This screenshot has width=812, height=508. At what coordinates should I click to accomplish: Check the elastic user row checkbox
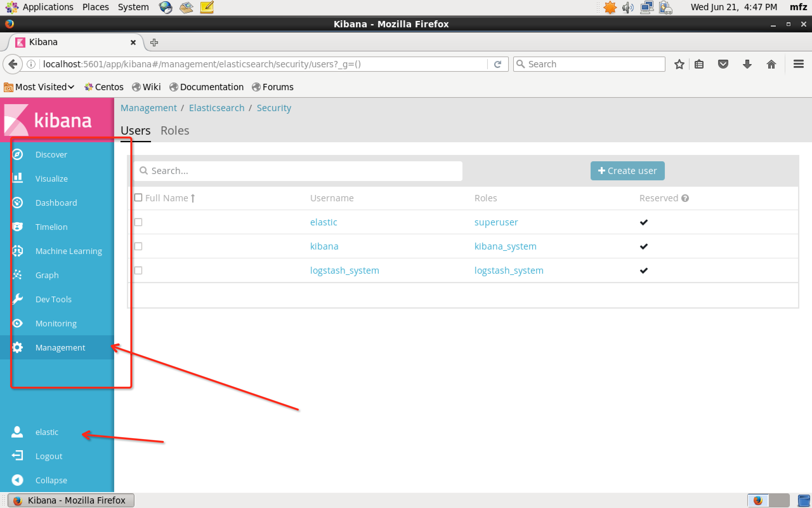point(138,222)
